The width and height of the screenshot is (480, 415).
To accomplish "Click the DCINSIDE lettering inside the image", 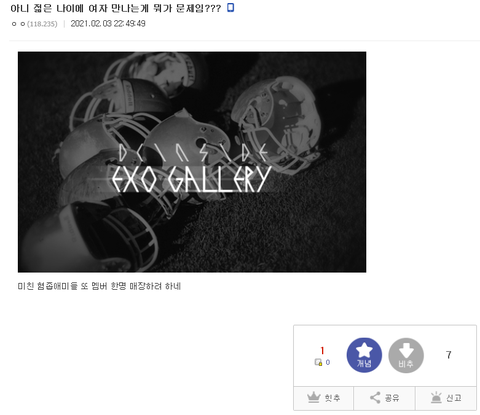I will [193, 153].
